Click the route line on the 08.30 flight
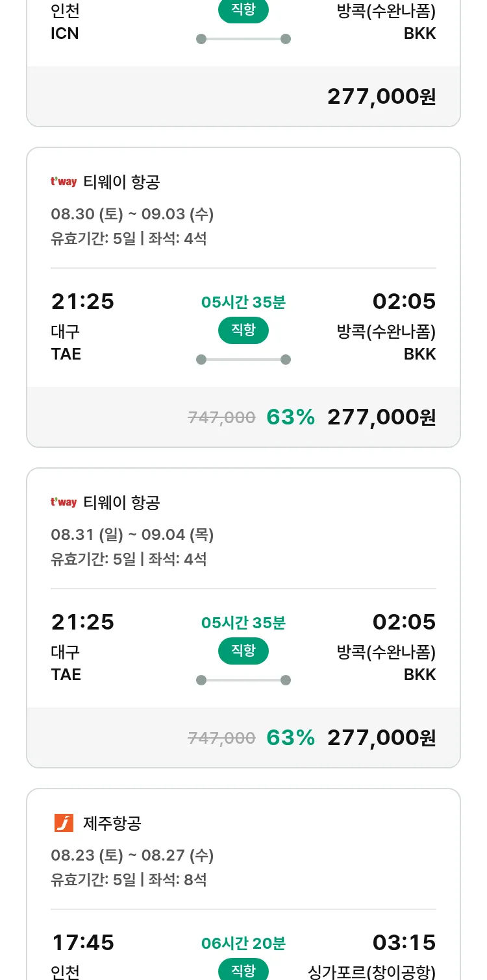Screen dimensions: 487x980 coord(243,360)
